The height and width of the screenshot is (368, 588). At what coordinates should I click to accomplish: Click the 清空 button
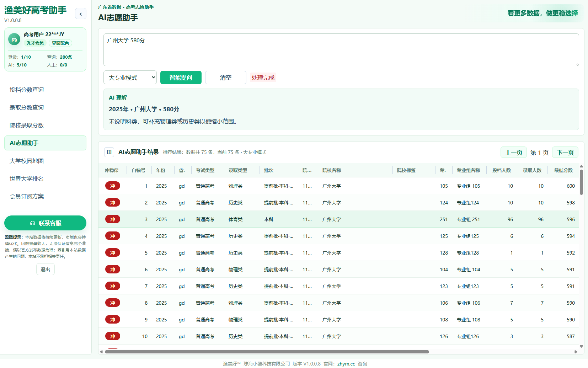point(226,78)
